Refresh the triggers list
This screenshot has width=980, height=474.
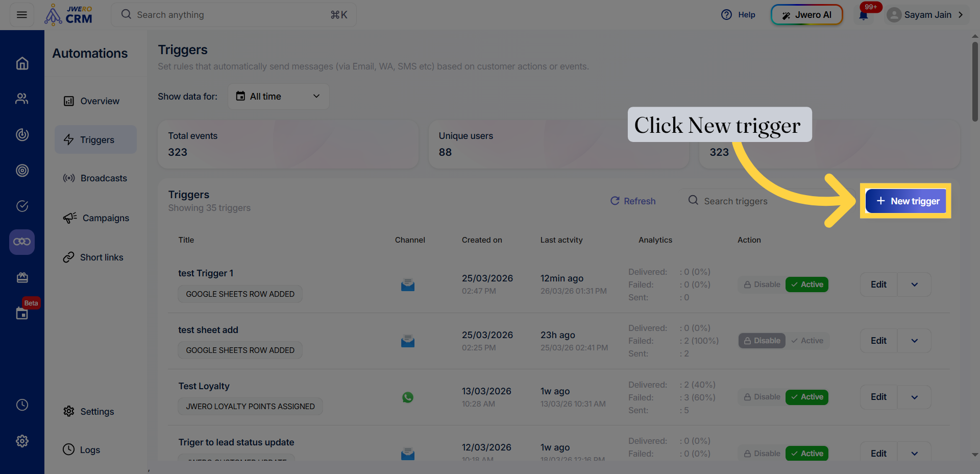coord(633,201)
